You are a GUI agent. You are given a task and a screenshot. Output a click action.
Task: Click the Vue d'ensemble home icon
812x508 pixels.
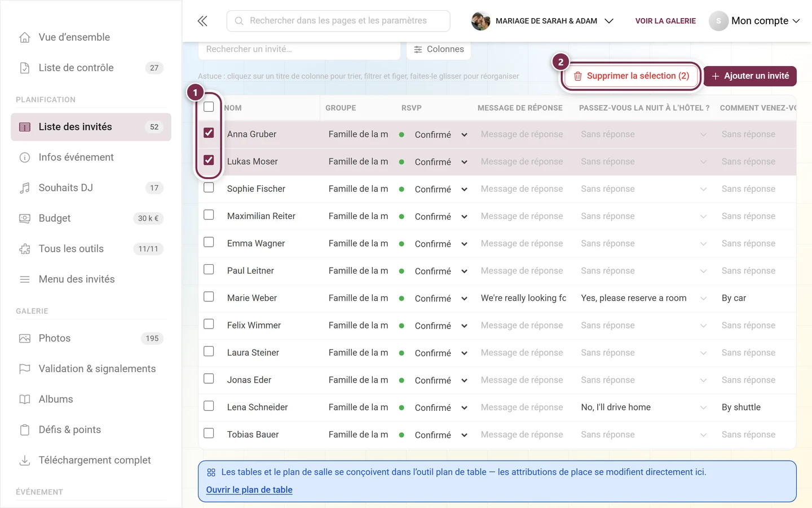pyautogui.click(x=25, y=37)
